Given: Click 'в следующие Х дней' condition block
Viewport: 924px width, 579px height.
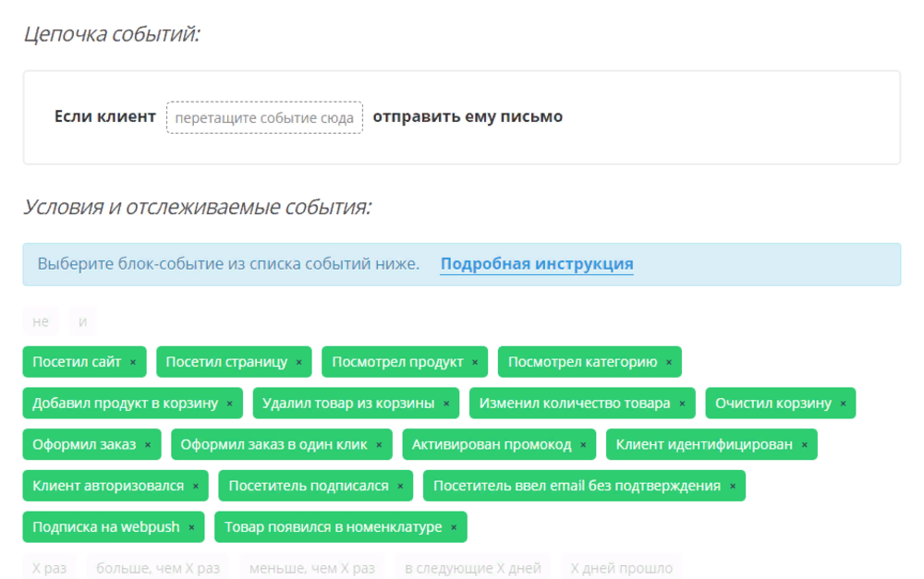Looking at the screenshot, I should pos(472,568).
